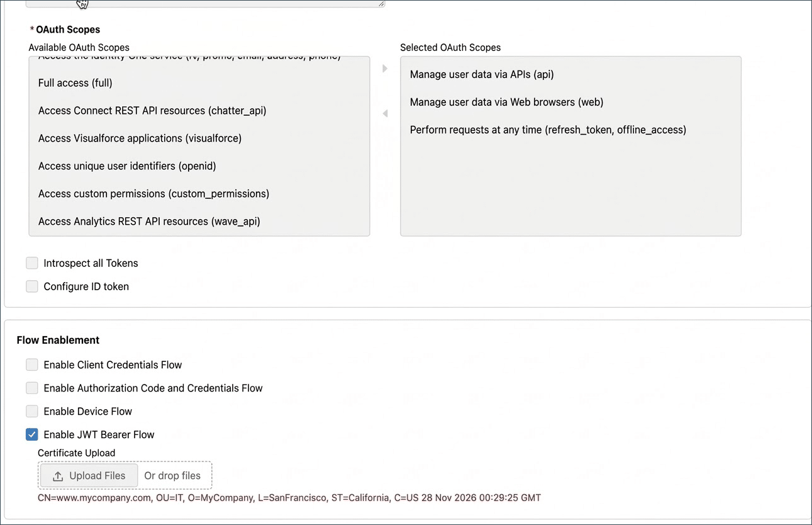Select Full access (full) scope
Screen dimensions: 812x525
[75, 83]
